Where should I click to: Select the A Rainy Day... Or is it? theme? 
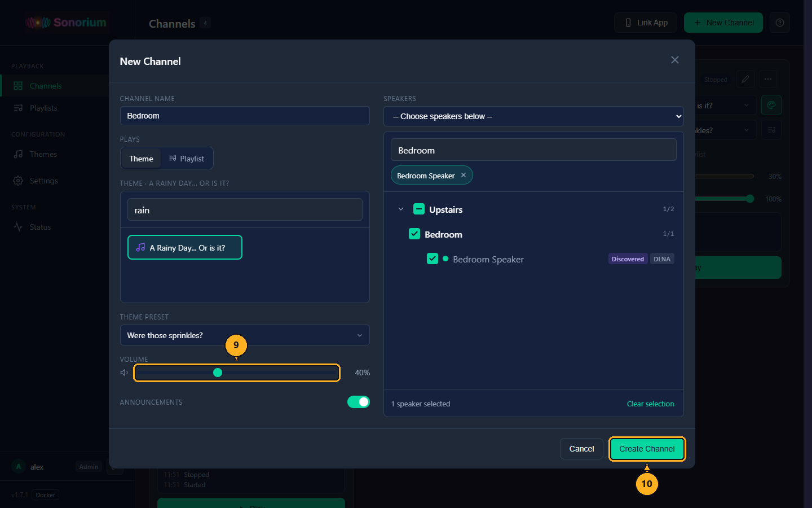click(185, 247)
